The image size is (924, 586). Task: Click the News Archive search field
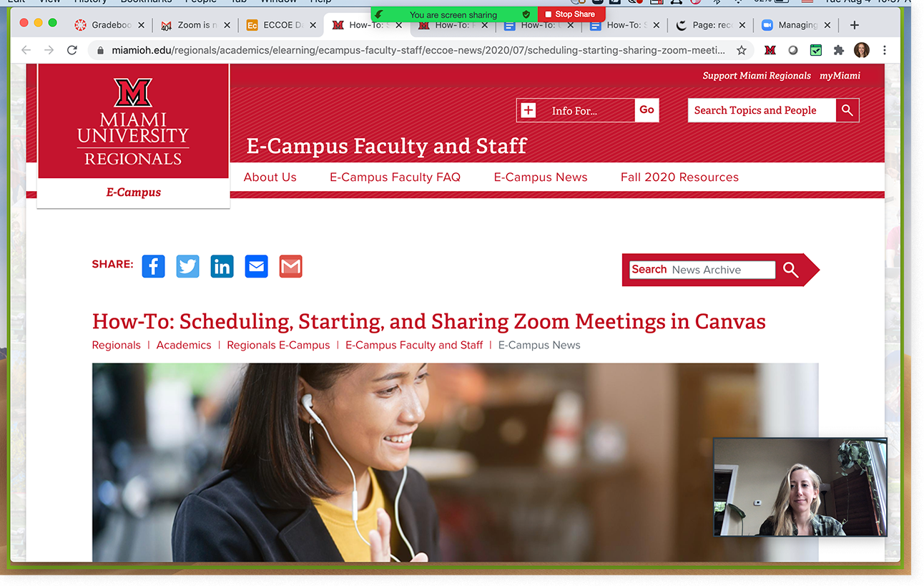[x=702, y=270]
